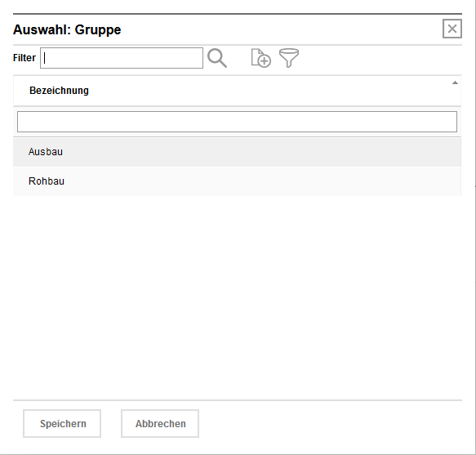Viewport: 476px width, 455px height.
Task: Click the magnifier search icon
Action: click(216, 58)
